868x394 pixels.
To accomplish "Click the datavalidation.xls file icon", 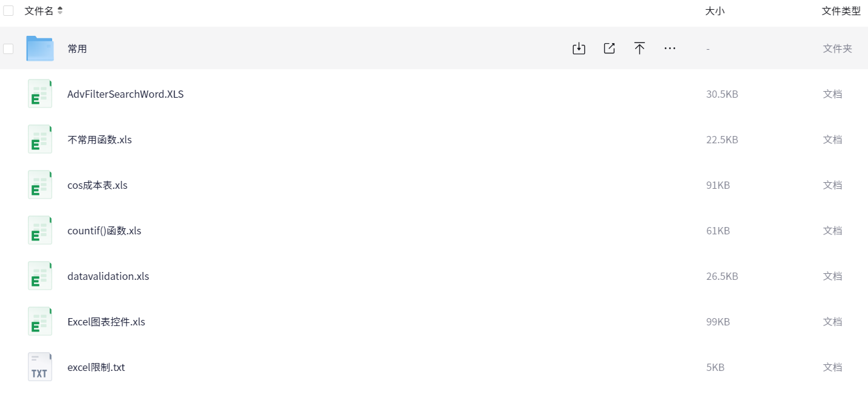I will click(x=40, y=276).
